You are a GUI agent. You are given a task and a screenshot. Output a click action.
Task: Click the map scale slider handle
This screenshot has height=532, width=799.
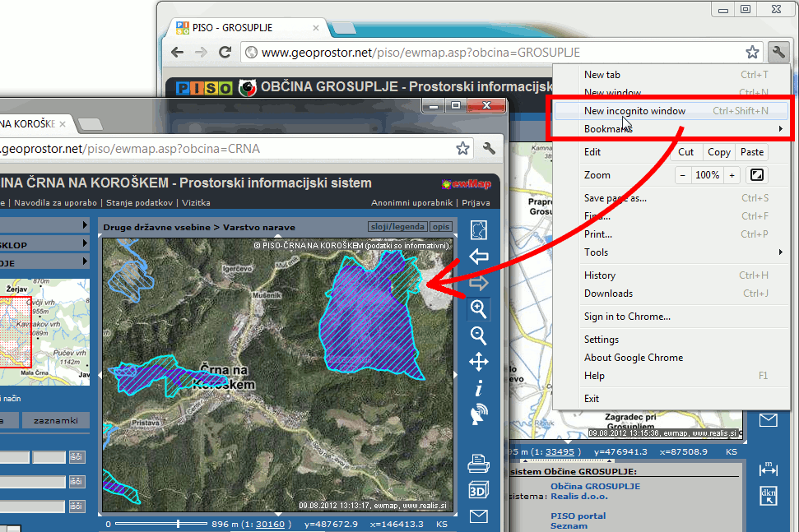179,524
